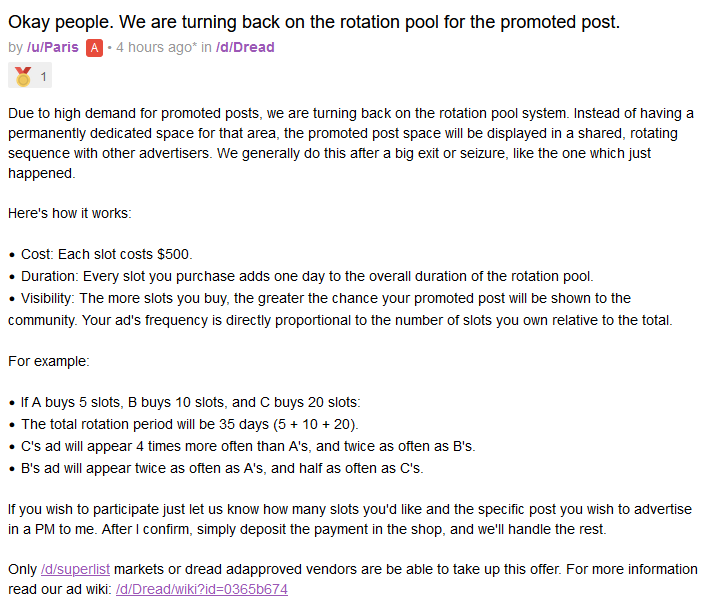Click the "Duration" bullet point text
Image resolution: width=703 pixels, height=613 pixels.
300,276
